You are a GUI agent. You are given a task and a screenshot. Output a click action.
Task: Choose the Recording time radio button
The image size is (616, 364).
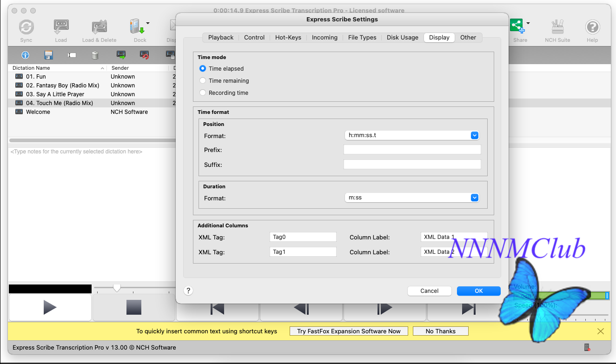pos(203,93)
